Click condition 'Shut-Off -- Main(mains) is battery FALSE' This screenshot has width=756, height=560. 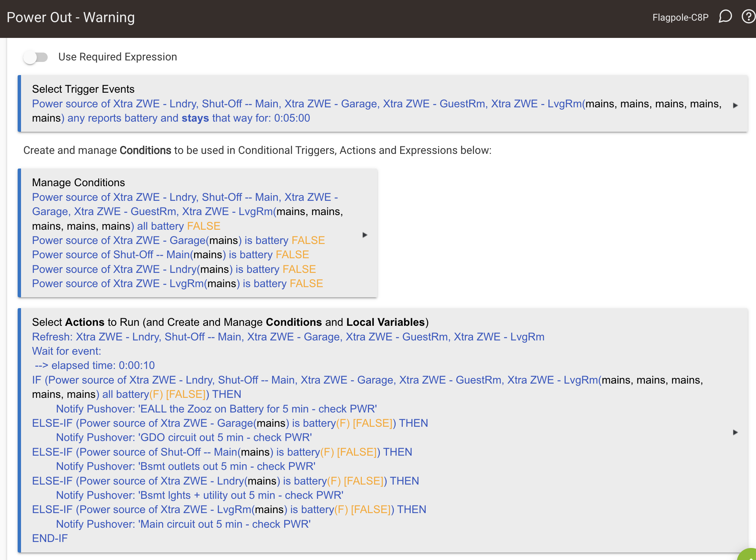170,254
